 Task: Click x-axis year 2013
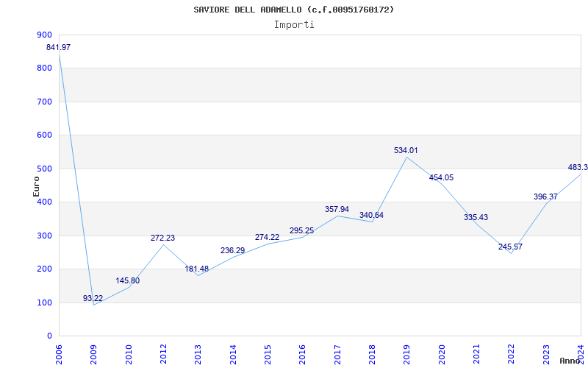tap(198, 355)
